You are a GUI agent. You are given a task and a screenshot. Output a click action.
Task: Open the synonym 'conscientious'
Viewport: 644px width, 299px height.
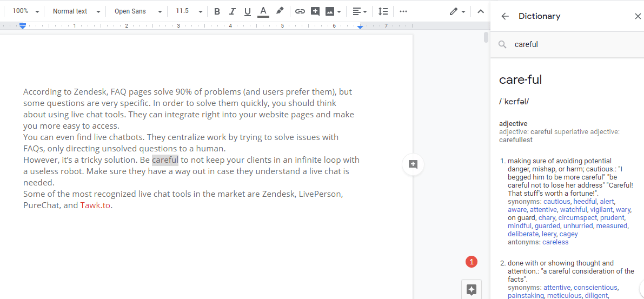(595, 288)
